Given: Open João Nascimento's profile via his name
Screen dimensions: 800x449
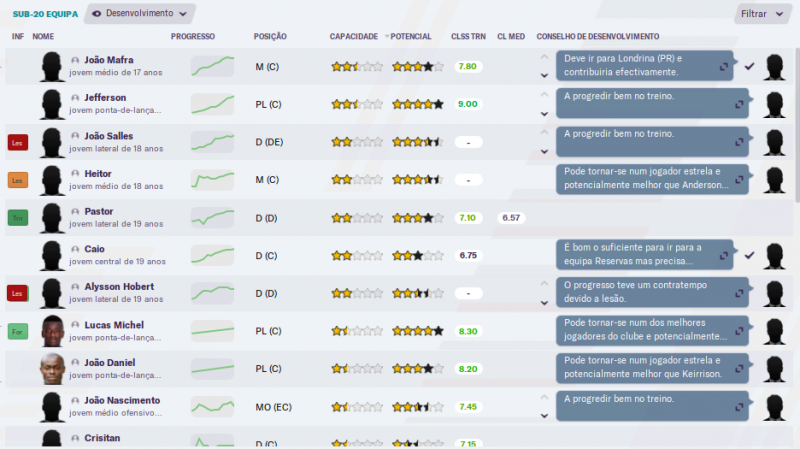Looking at the screenshot, I should (x=122, y=400).
